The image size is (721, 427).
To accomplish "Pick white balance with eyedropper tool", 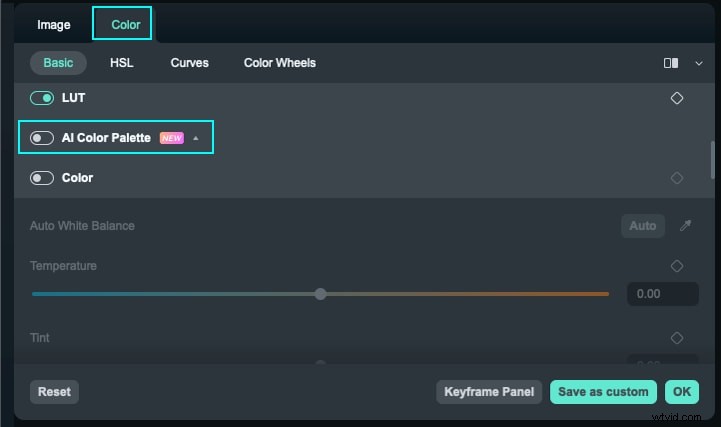I will (x=685, y=226).
